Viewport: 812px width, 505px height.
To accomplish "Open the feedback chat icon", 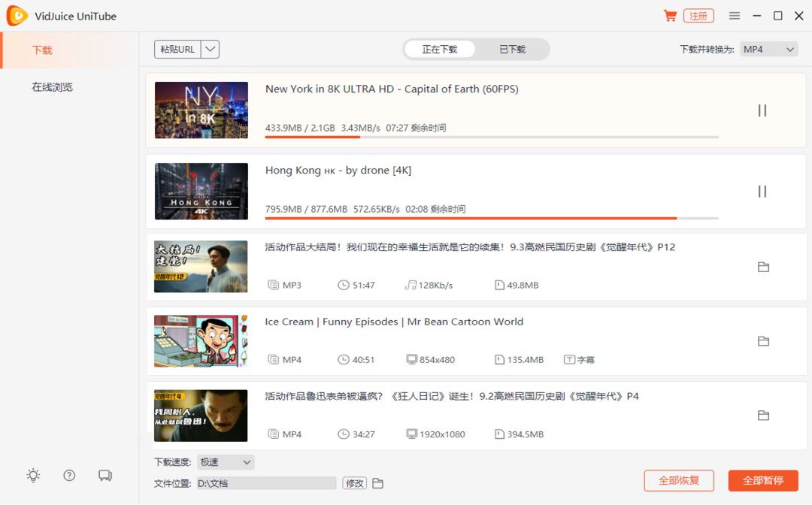I will click(105, 475).
